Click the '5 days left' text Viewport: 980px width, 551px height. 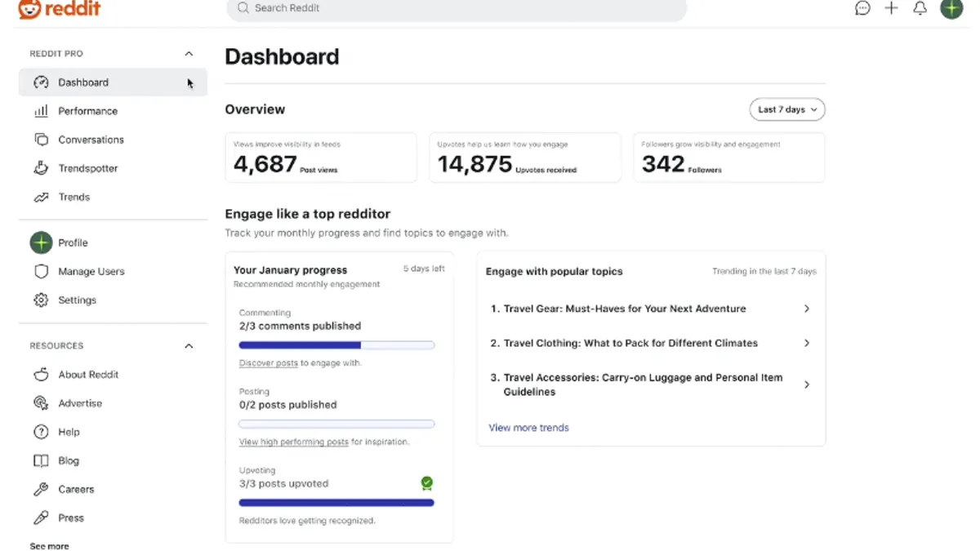click(x=424, y=269)
